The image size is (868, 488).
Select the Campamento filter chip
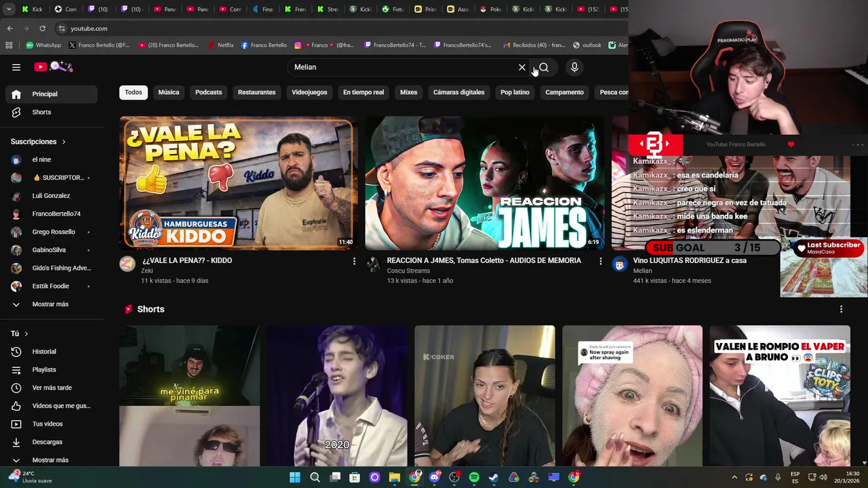click(565, 92)
